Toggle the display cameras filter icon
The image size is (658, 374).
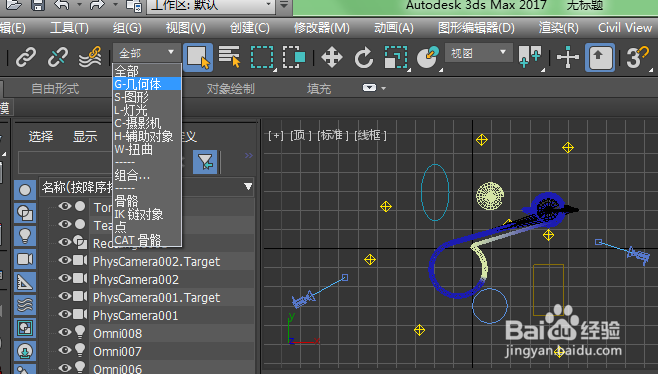tap(25, 259)
